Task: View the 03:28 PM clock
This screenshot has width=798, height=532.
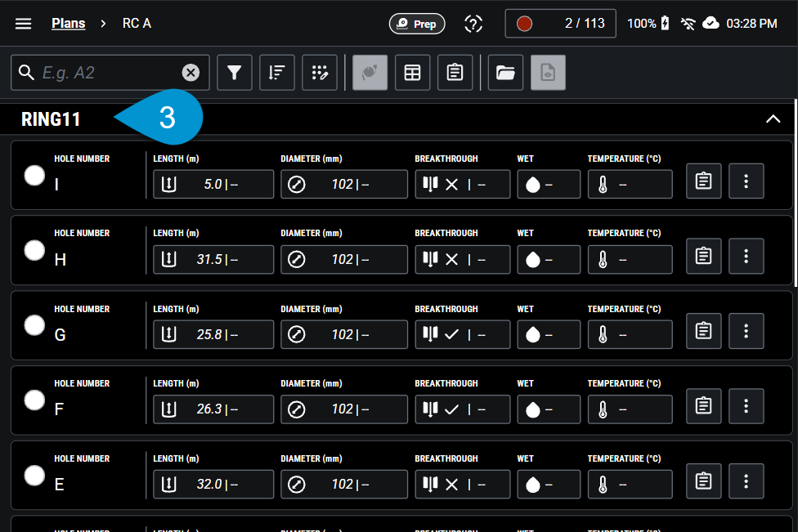Action: tap(751, 24)
